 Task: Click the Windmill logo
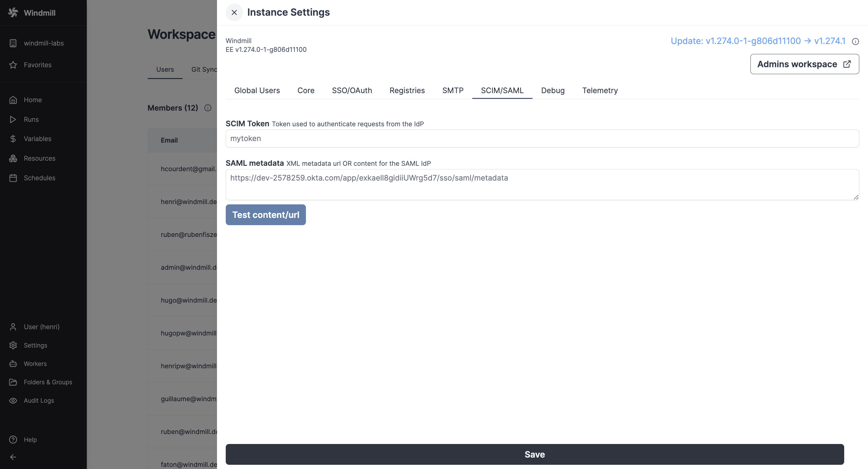pyautogui.click(x=32, y=13)
